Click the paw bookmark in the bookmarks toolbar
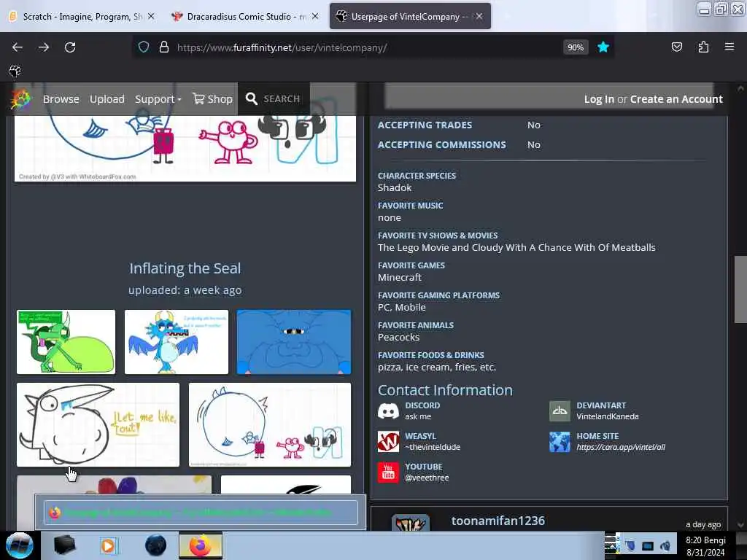 [x=15, y=71]
